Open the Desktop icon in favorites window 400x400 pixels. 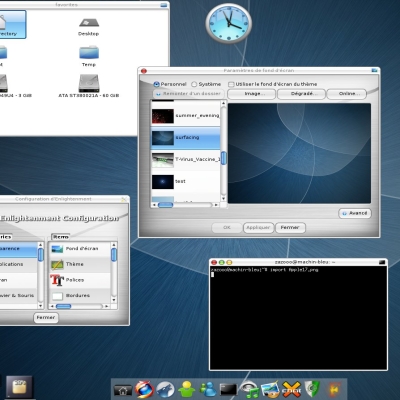89,27
